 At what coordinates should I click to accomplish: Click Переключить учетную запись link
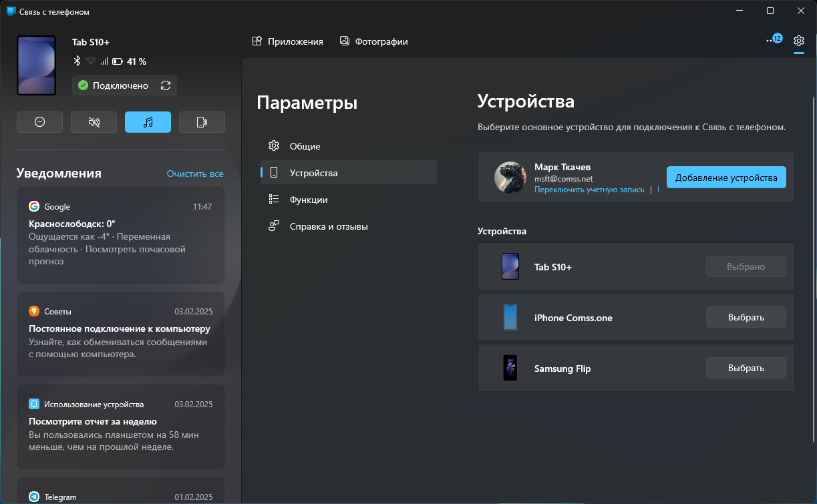[x=589, y=190]
